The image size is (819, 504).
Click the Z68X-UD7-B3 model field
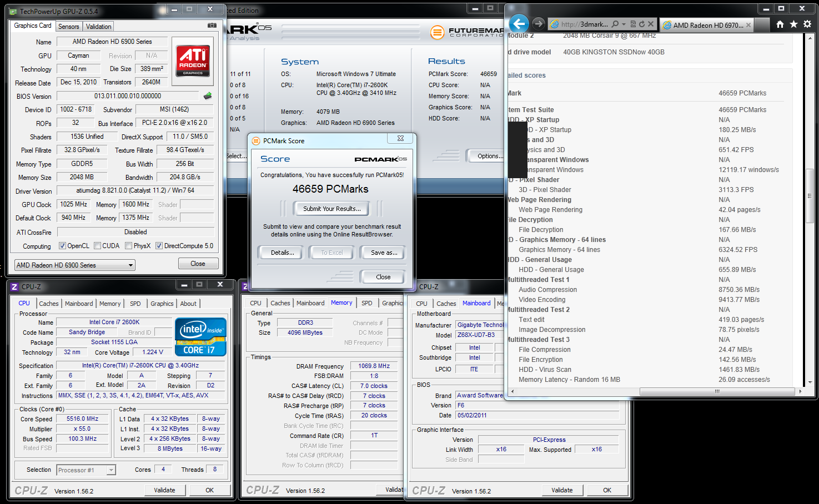480,335
